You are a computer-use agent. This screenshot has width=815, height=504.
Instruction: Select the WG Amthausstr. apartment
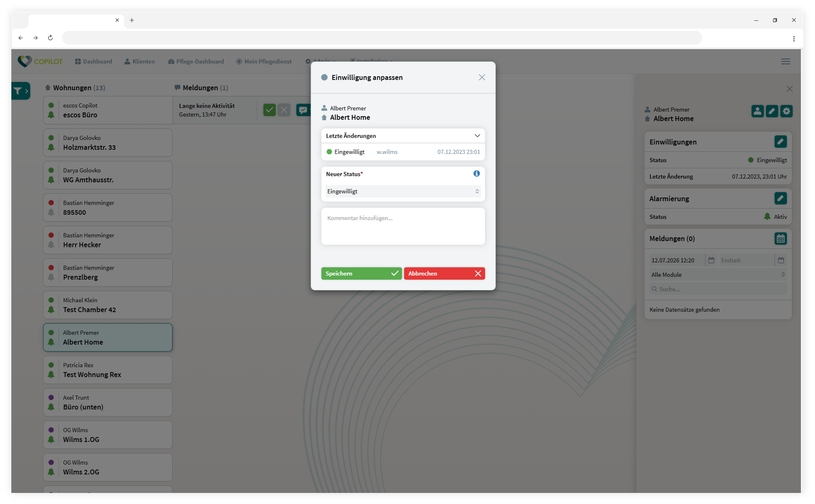[x=108, y=175]
